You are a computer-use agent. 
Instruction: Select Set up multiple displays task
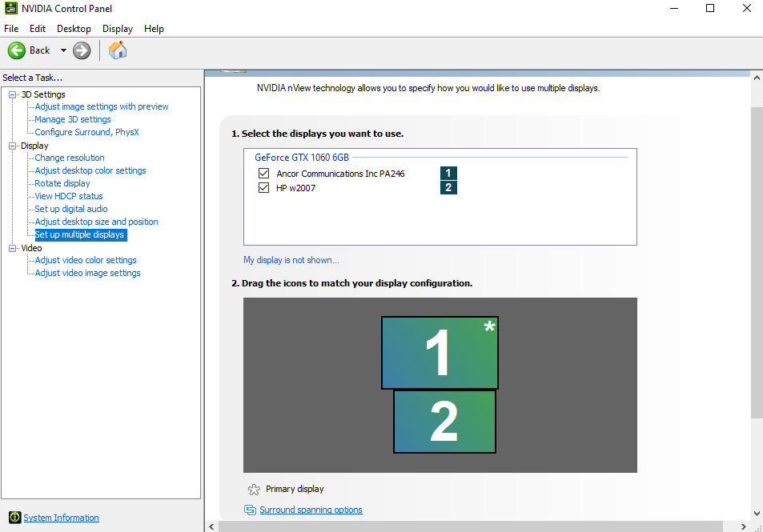coord(80,234)
